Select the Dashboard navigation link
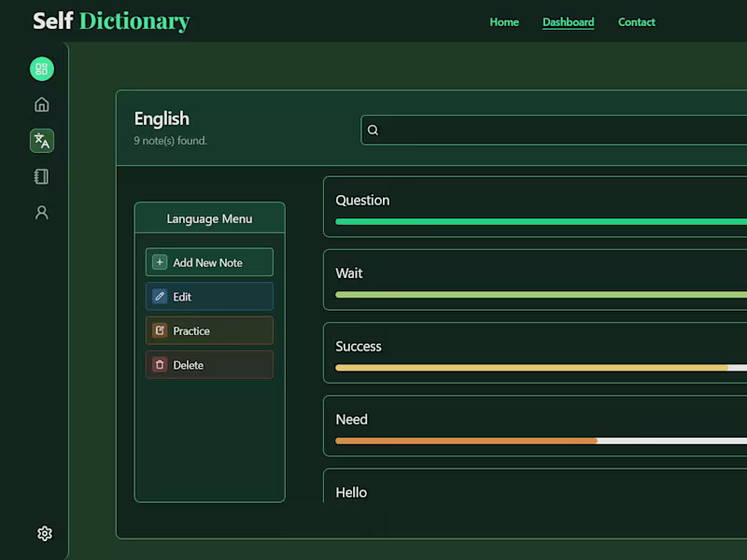747x560 pixels. [569, 21]
